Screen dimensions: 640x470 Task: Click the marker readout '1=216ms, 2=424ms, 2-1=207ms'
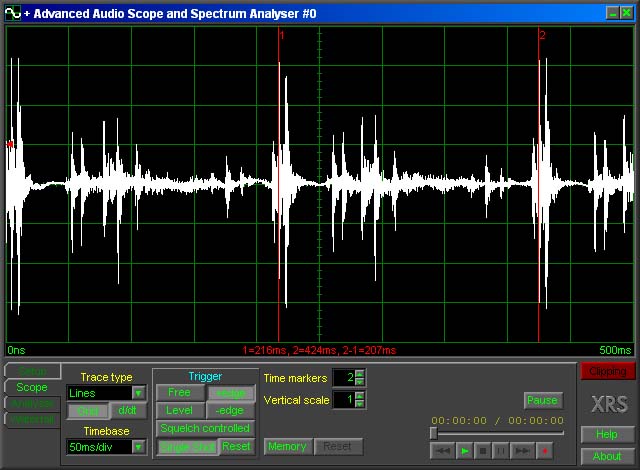pyautogui.click(x=319, y=350)
